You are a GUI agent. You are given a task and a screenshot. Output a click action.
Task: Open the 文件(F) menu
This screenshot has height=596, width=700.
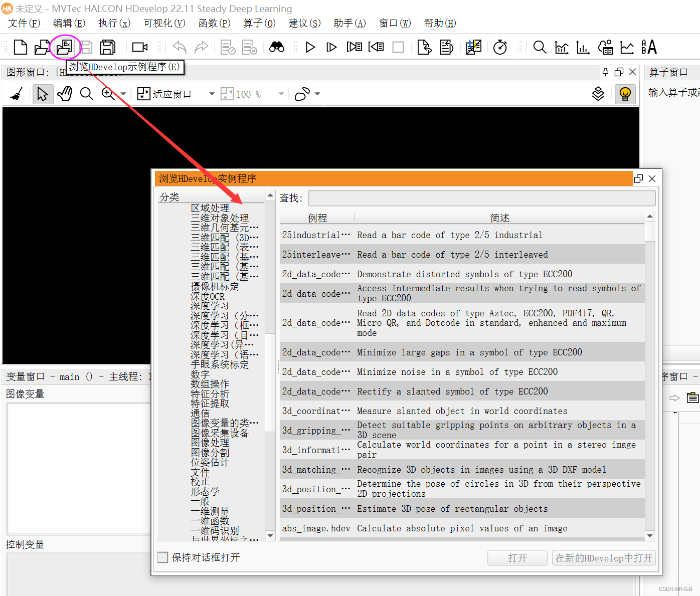(24, 23)
